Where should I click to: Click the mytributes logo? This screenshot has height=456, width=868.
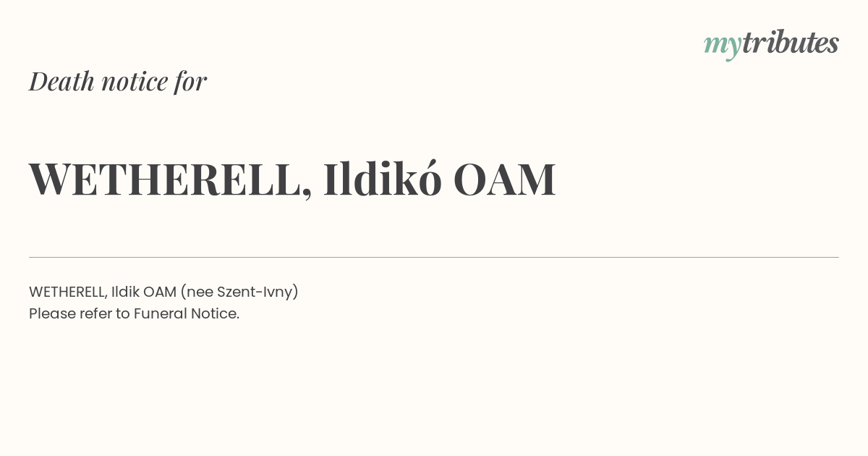tap(771, 44)
